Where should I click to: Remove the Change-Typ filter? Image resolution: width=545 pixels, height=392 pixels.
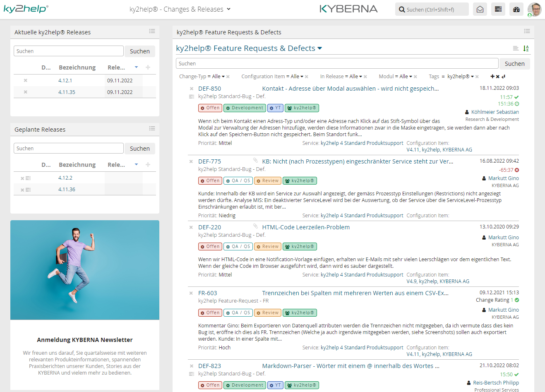[228, 77]
